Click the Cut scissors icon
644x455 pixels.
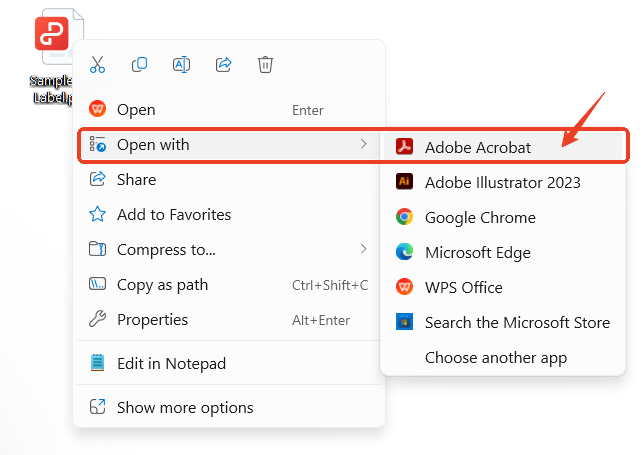click(x=97, y=64)
